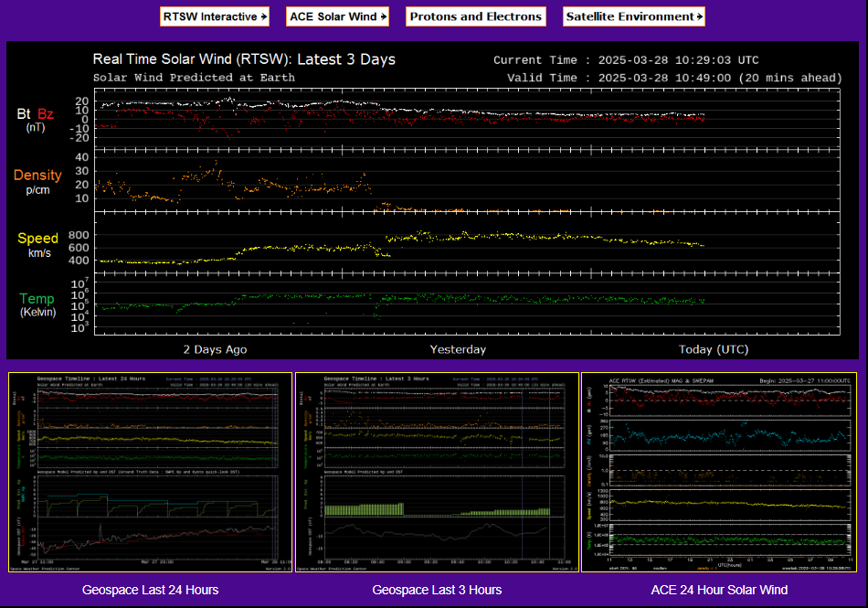
Task: Click the Yesterday axis label
Action: 458,349
